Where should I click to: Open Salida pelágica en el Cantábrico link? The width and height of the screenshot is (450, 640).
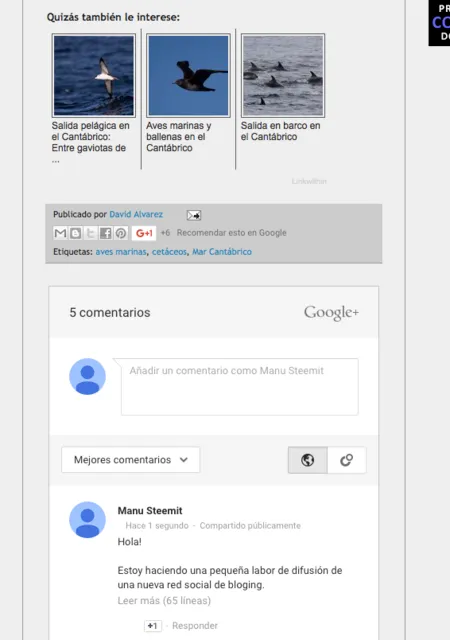pyautogui.click(x=91, y=142)
